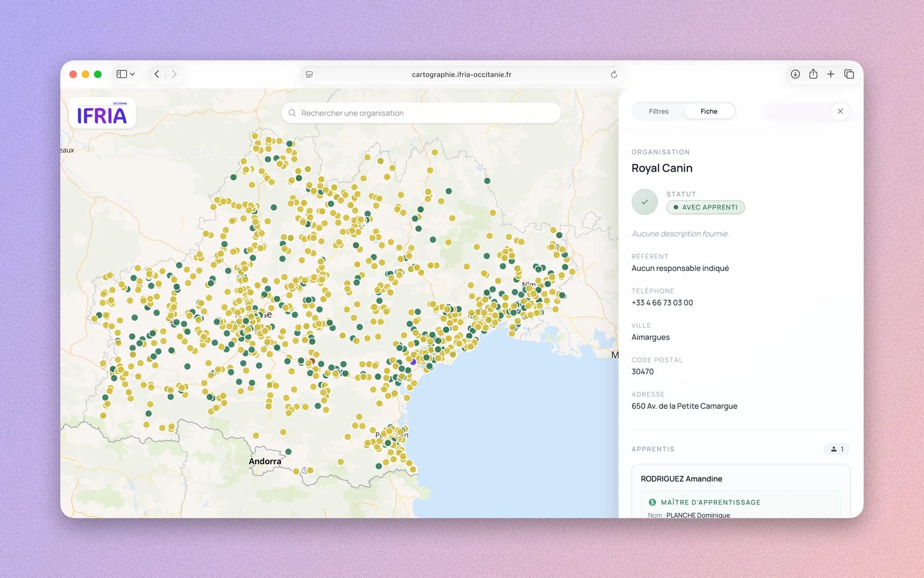This screenshot has height=578, width=924.
Task: Click the Royal Canin organisation title
Action: click(x=662, y=168)
